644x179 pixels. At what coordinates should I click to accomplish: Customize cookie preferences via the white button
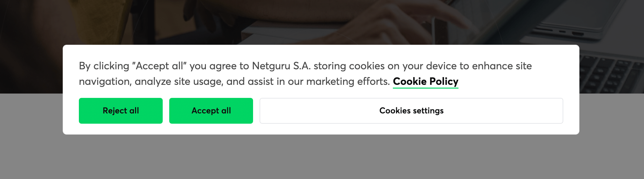[x=411, y=111]
